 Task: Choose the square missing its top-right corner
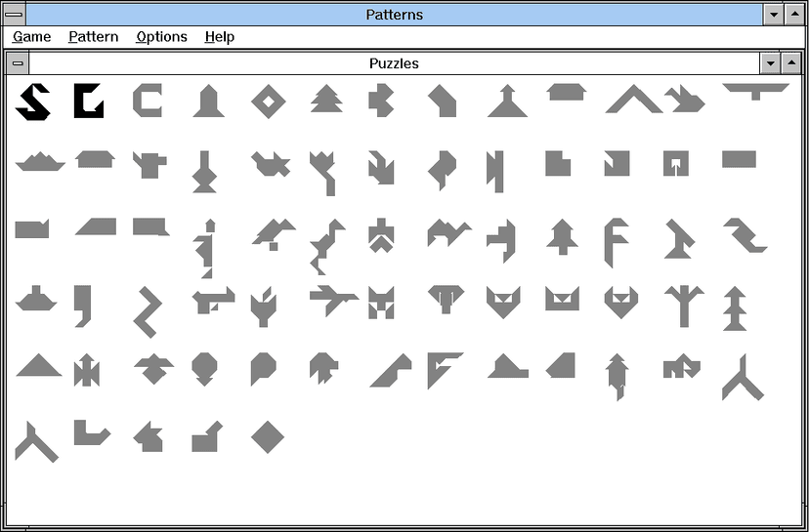pyautogui.click(x=558, y=163)
